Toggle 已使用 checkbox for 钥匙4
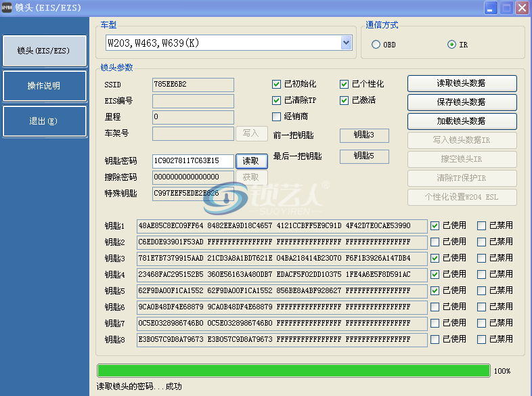This screenshot has width=532, height=396. 435,275
